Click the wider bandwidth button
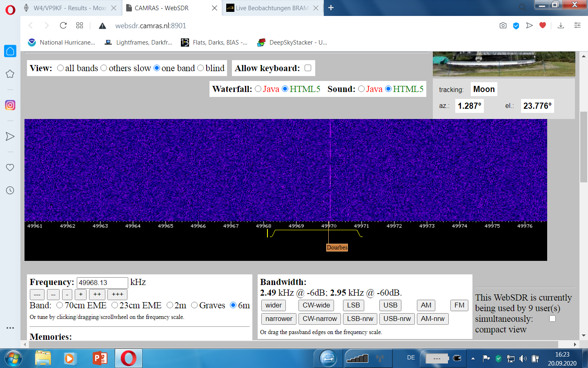Viewport: 588px width, 368px height. click(x=274, y=305)
